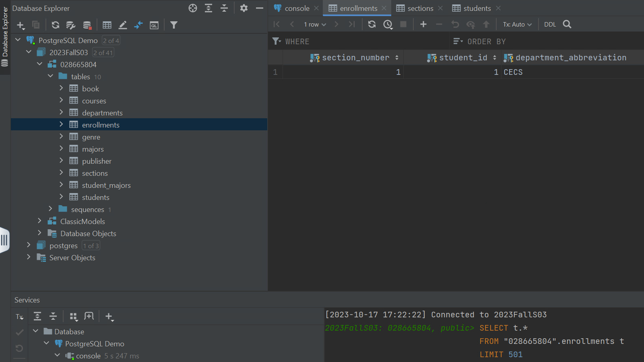Click the Add Row plus icon
This screenshot has width=644, height=362.
(x=423, y=24)
